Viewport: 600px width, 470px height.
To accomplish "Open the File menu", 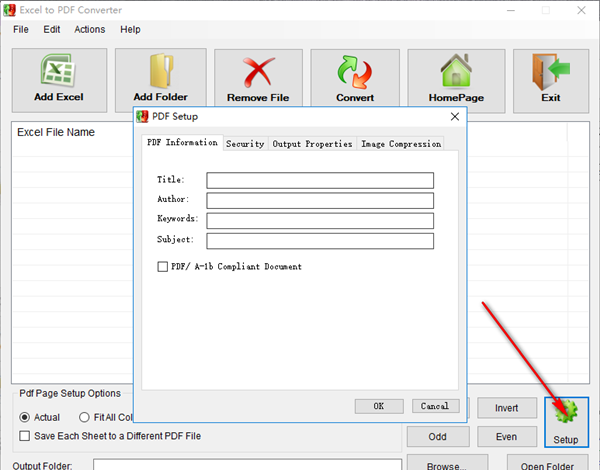I will [x=21, y=29].
